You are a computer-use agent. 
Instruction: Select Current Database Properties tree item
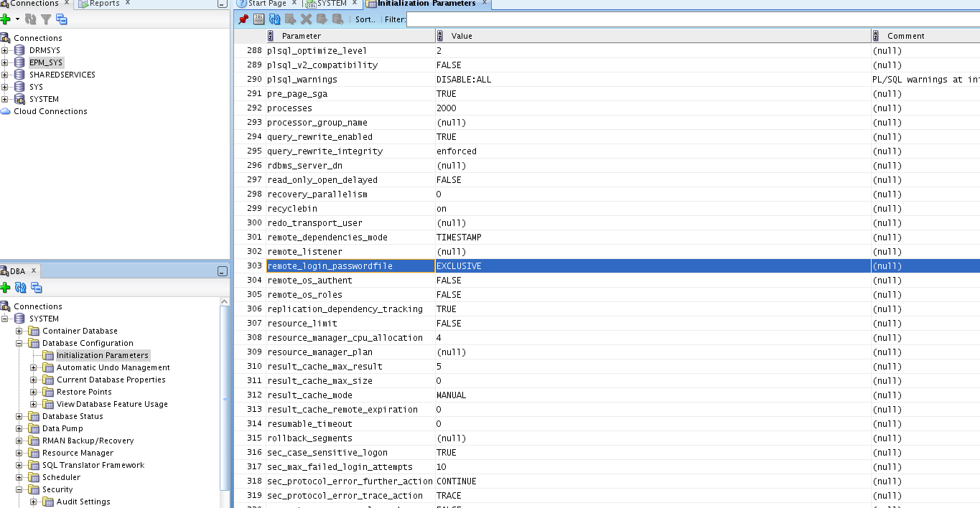[111, 380]
